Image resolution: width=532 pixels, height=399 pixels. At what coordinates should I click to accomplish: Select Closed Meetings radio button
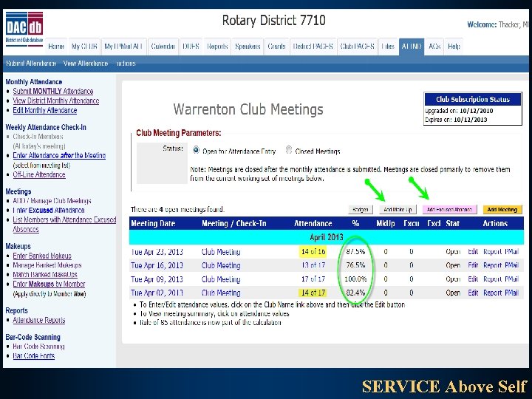point(289,149)
